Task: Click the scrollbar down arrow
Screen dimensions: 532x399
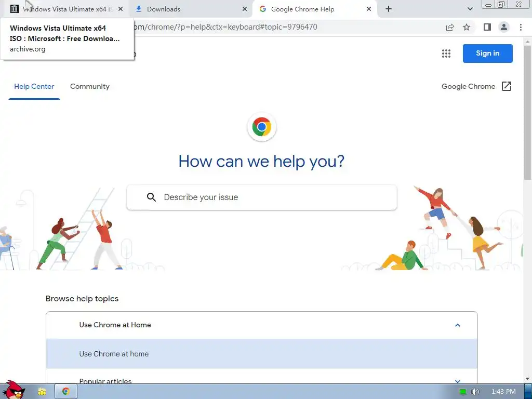Action: [528, 379]
